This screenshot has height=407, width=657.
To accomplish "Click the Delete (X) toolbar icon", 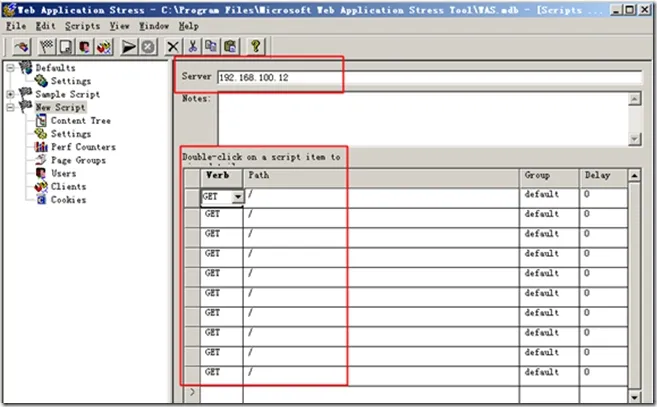I will point(173,47).
